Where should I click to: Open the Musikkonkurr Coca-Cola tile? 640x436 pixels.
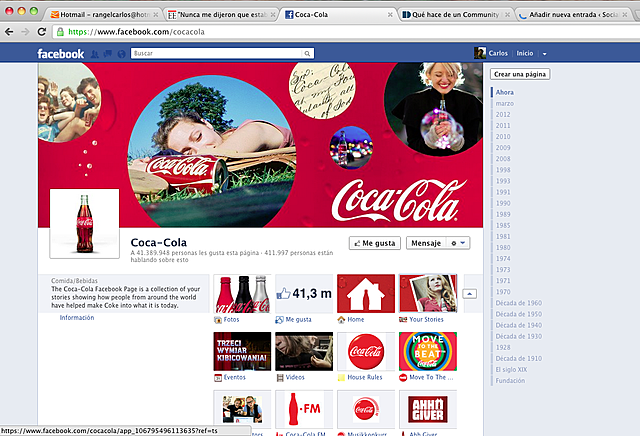coord(366,409)
